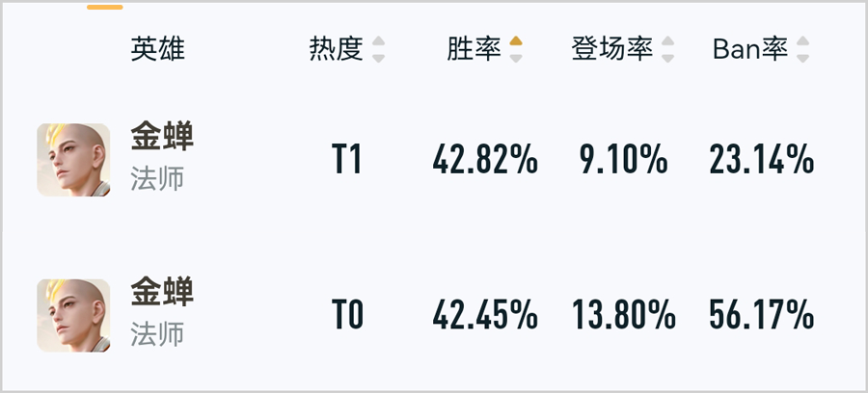Click the 13.80% pick rate value

pyautogui.click(x=624, y=315)
